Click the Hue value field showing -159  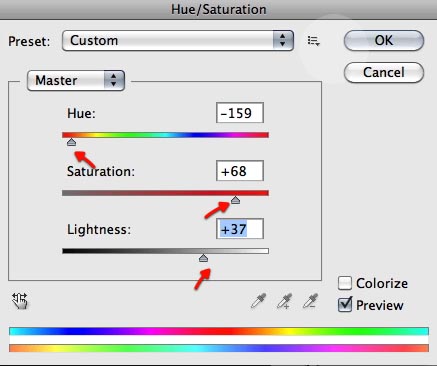240,113
